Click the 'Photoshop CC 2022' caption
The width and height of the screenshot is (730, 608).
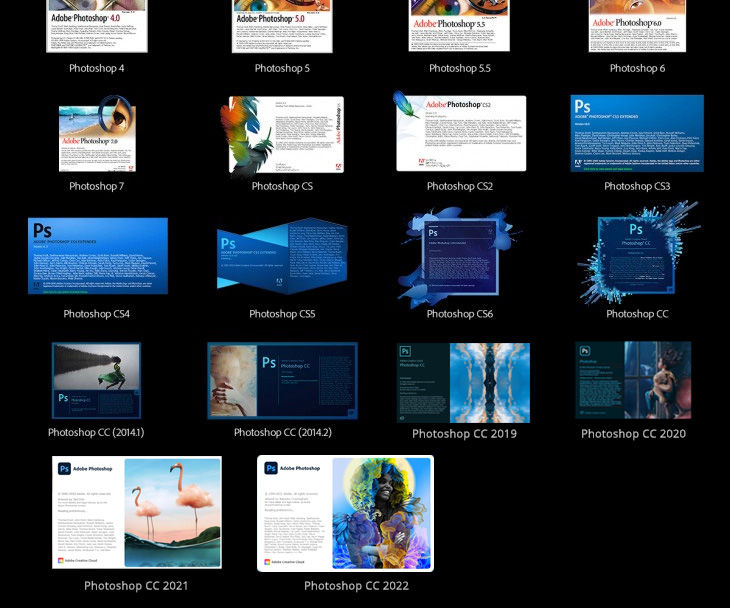click(356, 586)
